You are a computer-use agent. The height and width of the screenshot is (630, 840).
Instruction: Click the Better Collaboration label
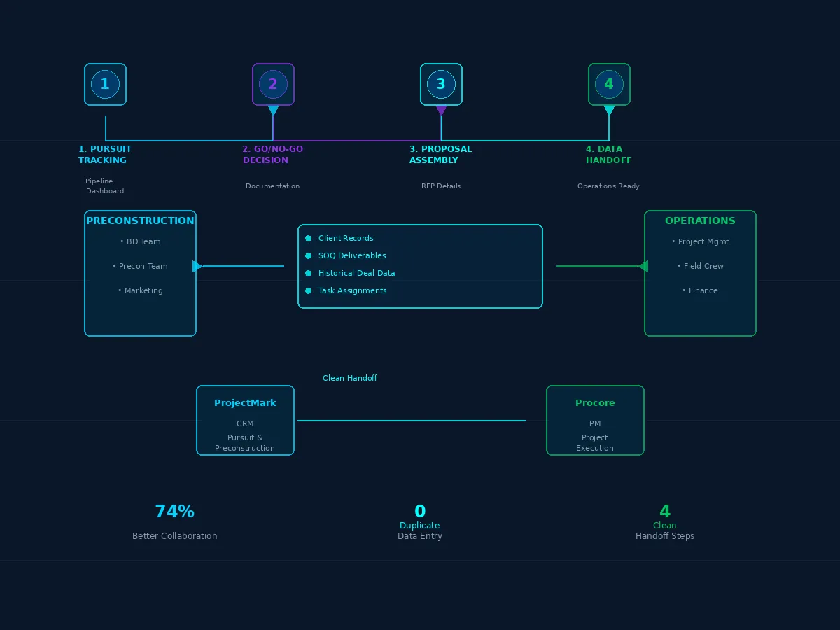tap(175, 536)
